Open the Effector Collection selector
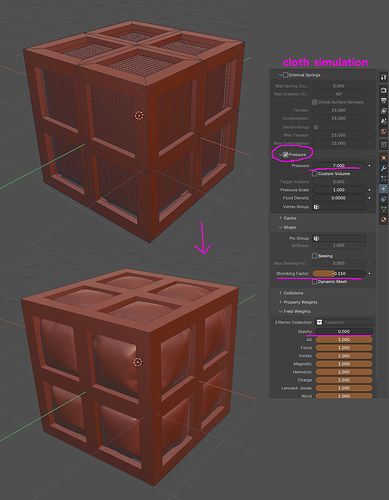 point(344,322)
